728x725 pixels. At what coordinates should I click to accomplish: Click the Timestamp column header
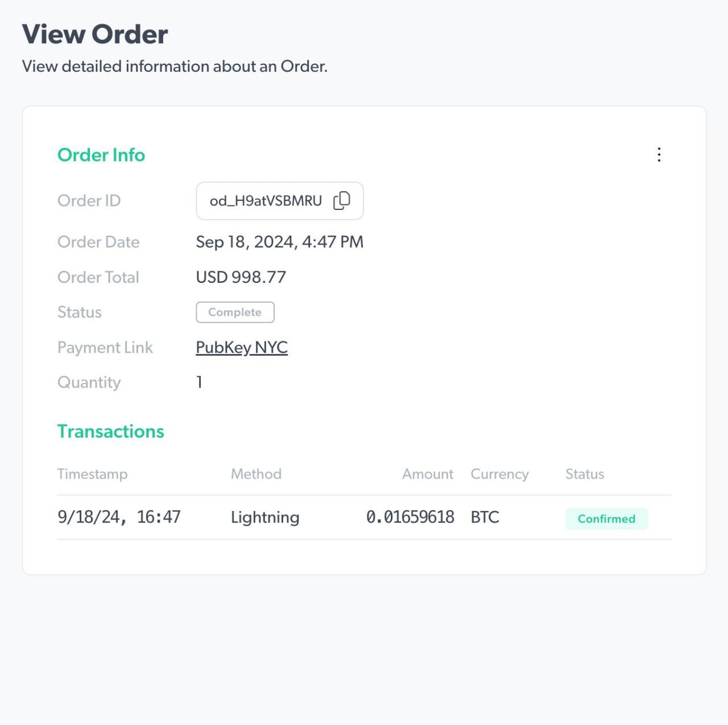point(93,474)
